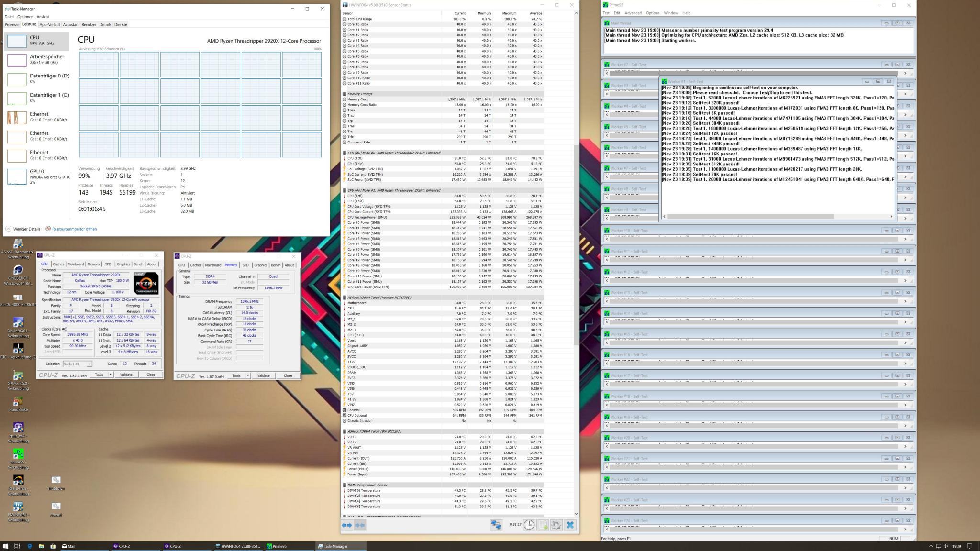980x551 pixels.
Task: Click HWiNFO shrink columns arrows icon
Action: pyautogui.click(x=360, y=525)
